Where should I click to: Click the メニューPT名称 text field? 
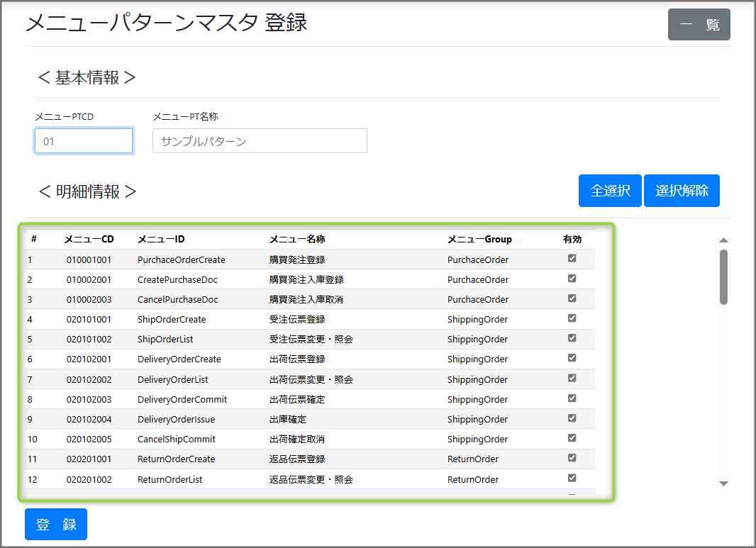260,141
